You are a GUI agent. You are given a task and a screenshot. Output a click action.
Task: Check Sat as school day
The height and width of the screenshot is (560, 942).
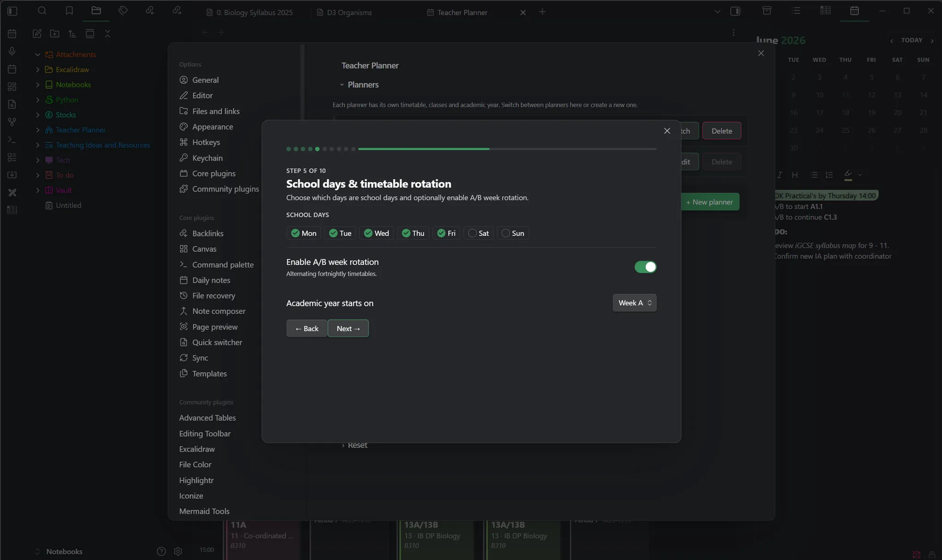(478, 233)
